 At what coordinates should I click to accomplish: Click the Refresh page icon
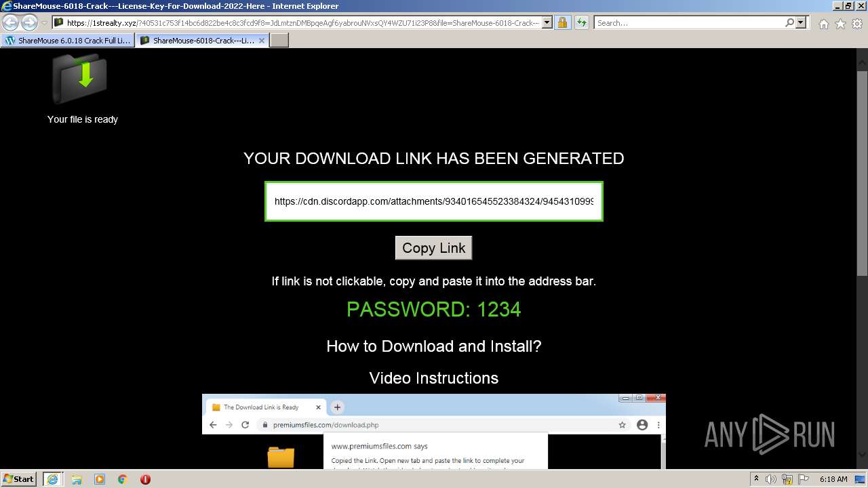pos(581,23)
